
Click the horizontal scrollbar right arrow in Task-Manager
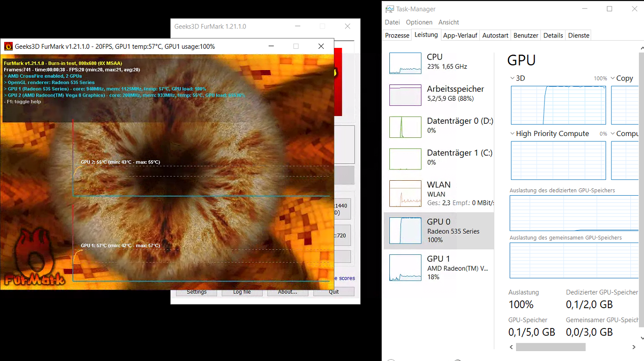coord(634,347)
